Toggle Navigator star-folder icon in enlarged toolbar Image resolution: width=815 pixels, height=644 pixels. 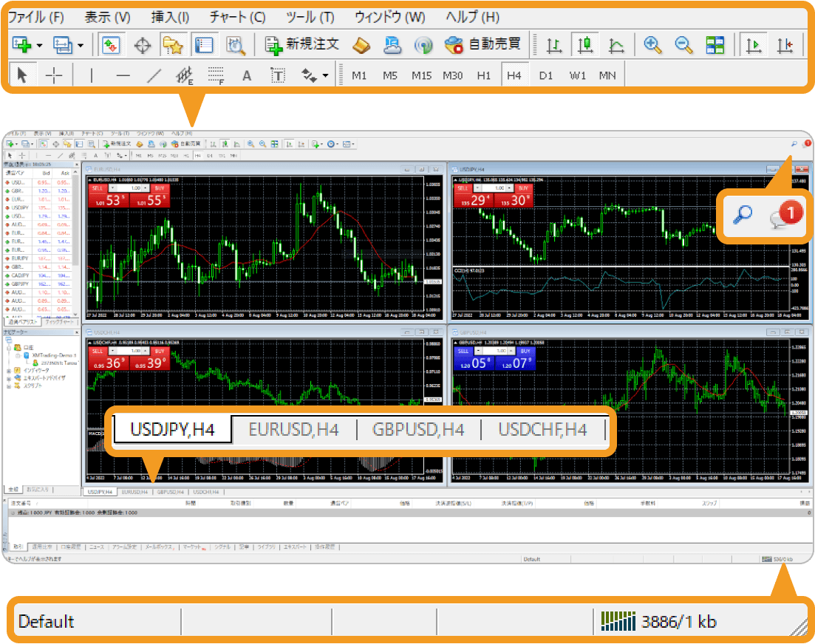point(173,45)
